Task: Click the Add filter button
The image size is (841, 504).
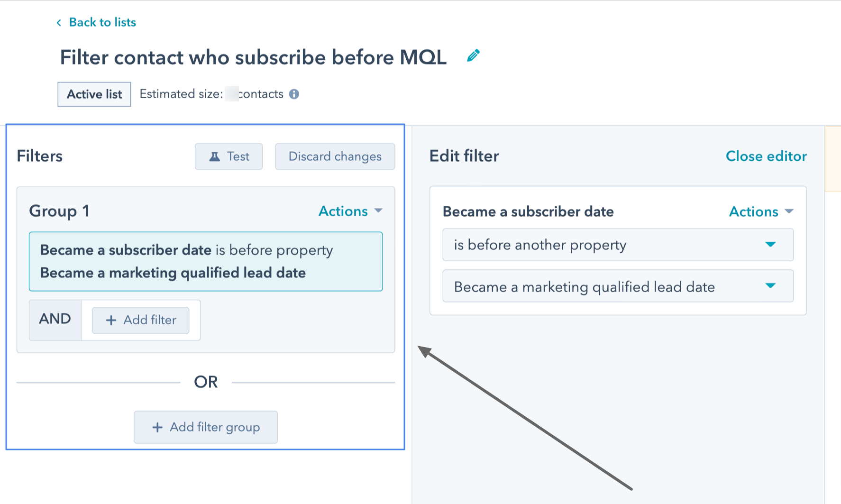Action: tap(140, 321)
